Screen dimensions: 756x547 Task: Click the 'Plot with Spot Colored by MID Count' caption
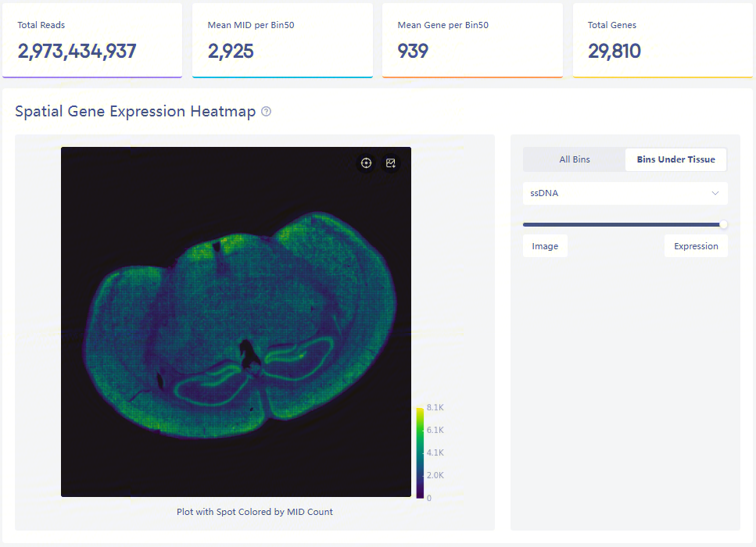pyautogui.click(x=255, y=512)
